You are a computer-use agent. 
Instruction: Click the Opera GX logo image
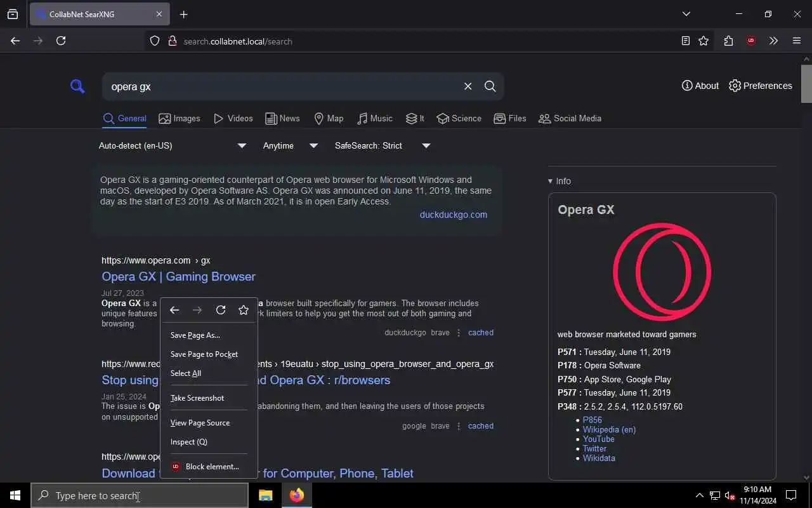[662, 272]
